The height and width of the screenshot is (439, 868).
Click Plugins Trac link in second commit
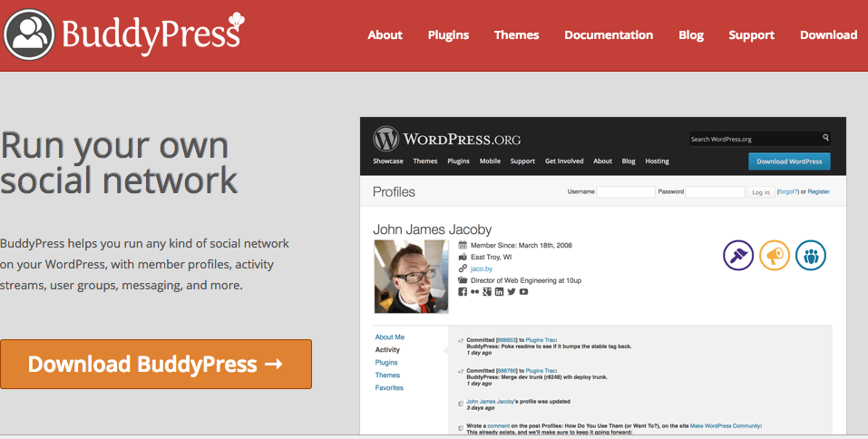(541, 371)
